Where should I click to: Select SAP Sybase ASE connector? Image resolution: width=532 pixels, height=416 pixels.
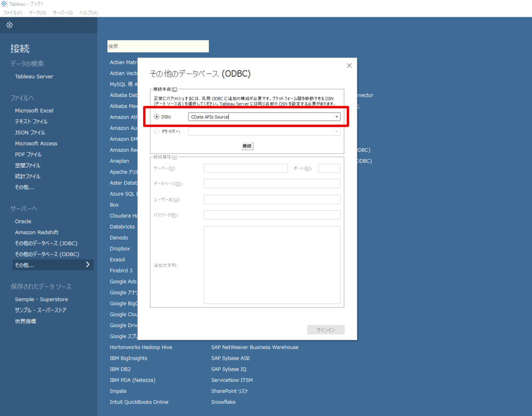(231, 358)
